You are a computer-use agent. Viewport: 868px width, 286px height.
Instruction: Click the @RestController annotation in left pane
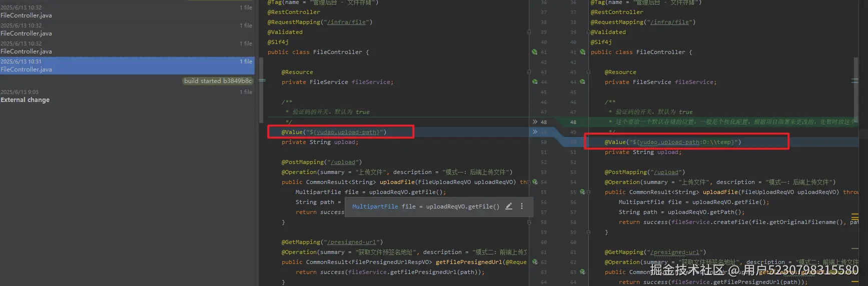pos(294,12)
